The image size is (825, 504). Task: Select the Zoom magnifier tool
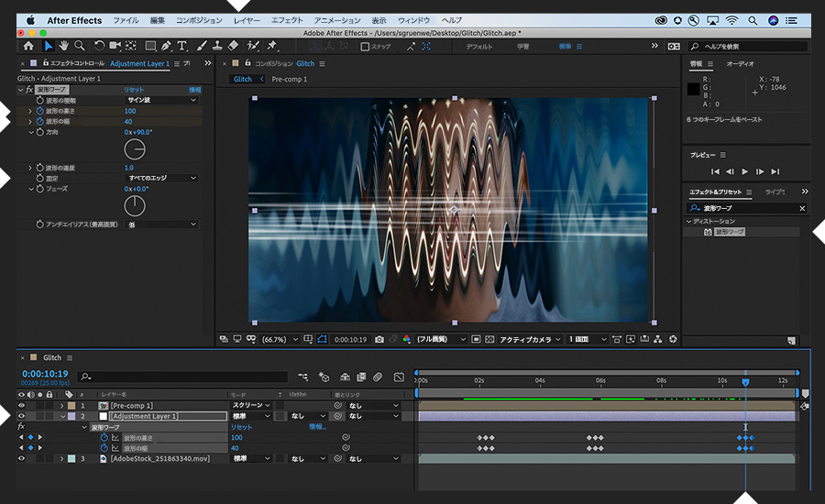pyautogui.click(x=81, y=46)
